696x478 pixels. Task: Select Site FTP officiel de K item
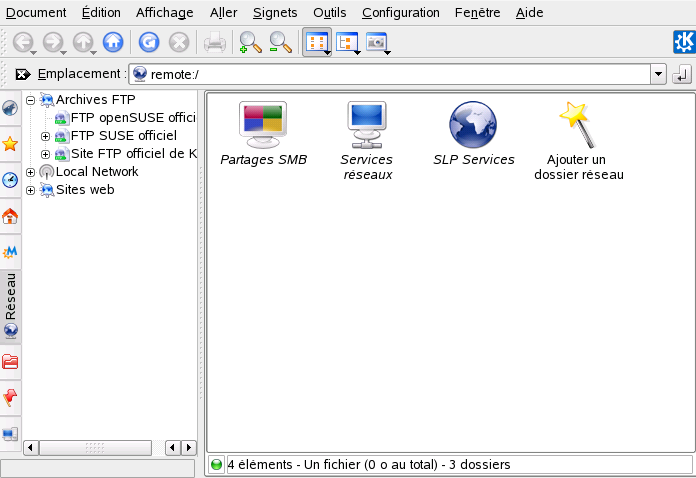[126, 154]
